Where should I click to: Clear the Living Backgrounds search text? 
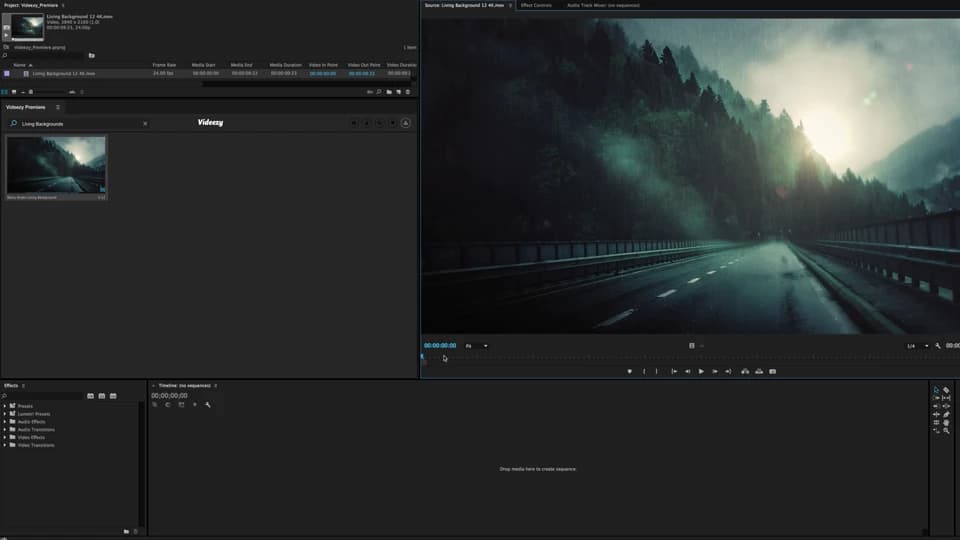click(x=145, y=124)
